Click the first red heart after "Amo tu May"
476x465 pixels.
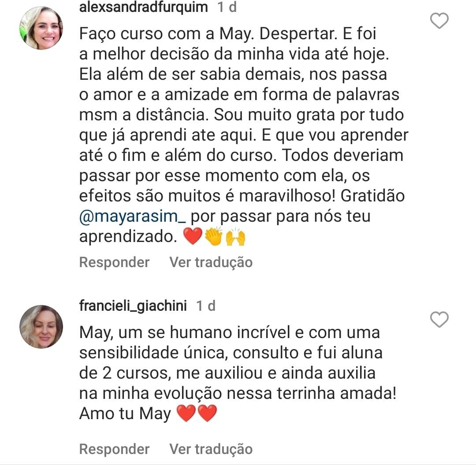tap(186, 414)
